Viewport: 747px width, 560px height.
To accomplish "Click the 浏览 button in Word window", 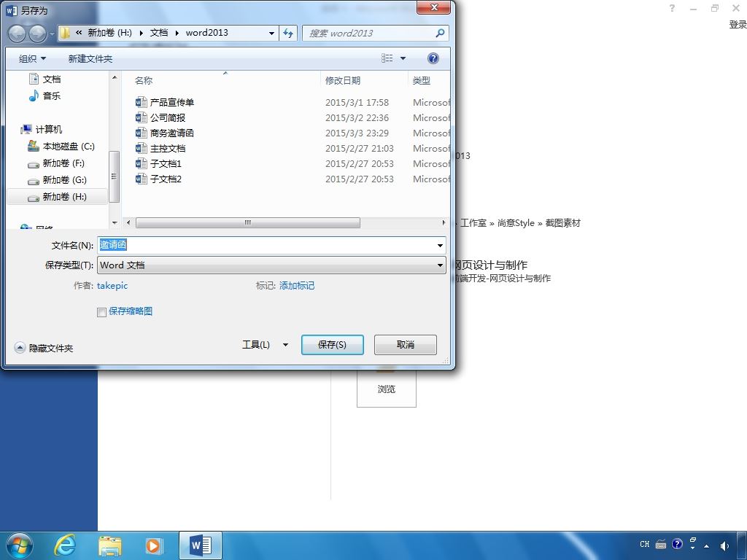I will [x=387, y=386].
